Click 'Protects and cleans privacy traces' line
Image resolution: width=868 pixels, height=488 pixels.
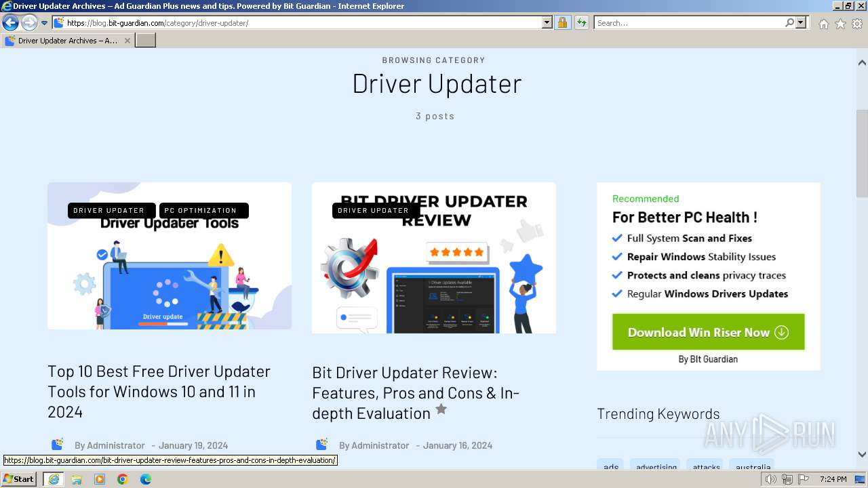(x=707, y=275)
